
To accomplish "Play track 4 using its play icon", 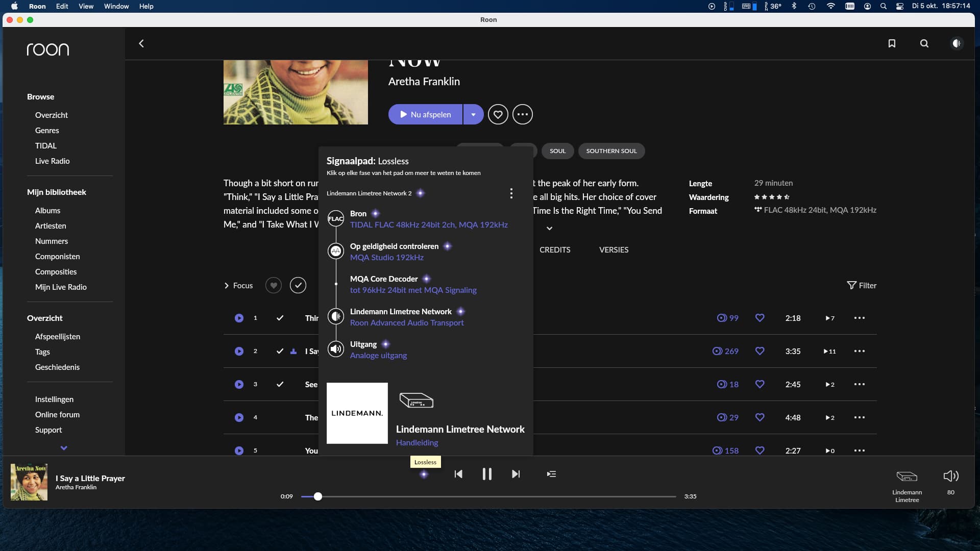I will click(x=239, y=417).
